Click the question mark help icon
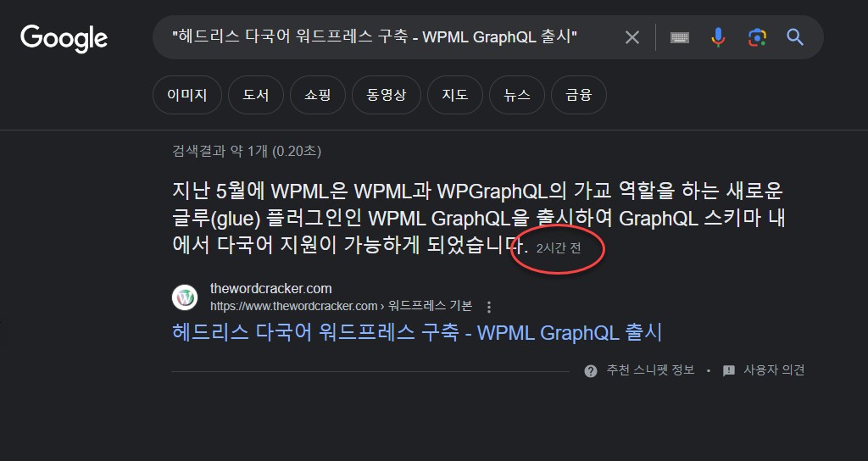The height and width of the screenshot is (461, 868). [591, 371]
